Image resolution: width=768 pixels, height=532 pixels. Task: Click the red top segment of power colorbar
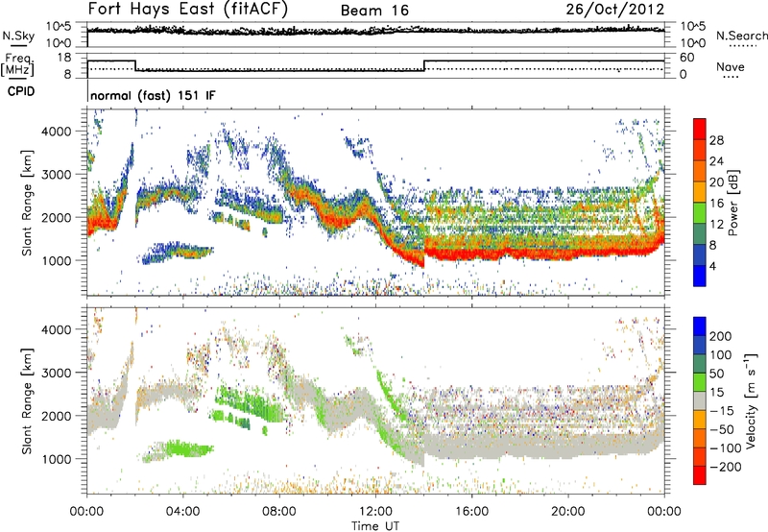tap(700, 129)
